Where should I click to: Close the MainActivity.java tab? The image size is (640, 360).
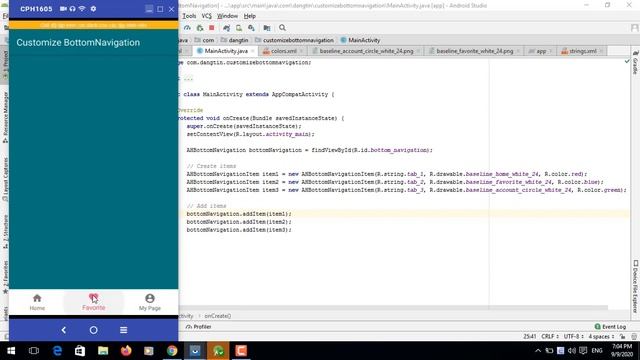coord(253,51)
